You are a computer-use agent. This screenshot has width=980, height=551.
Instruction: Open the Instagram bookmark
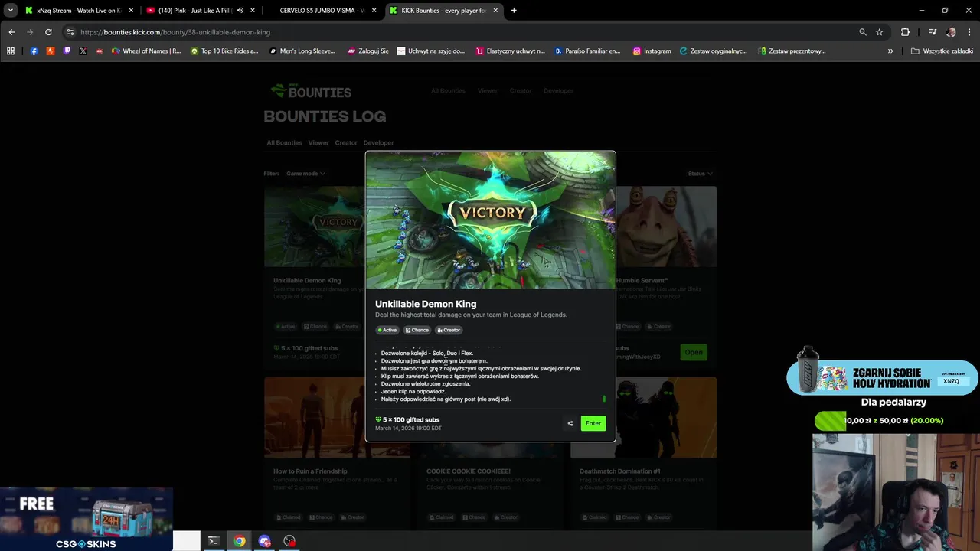coord(652,51)
